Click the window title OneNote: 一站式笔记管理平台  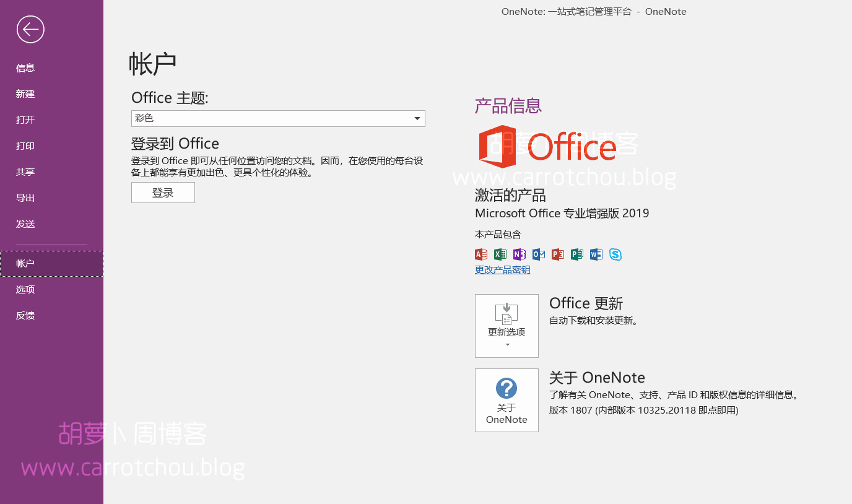pos(594,12)
